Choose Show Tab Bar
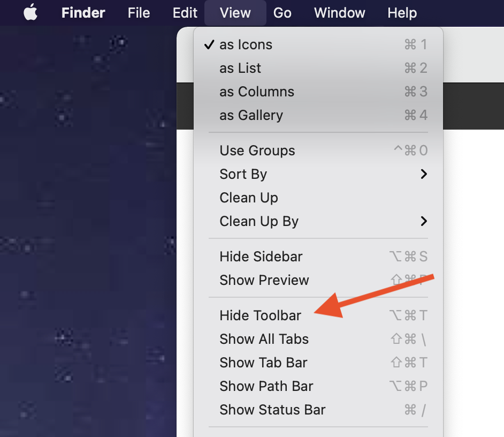The width and height of the screenshot is (504, 437). pos(318,363)
